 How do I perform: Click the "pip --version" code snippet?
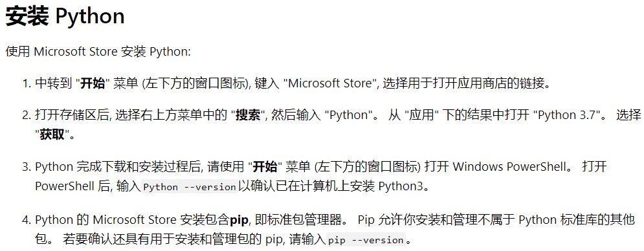(366, 240)
